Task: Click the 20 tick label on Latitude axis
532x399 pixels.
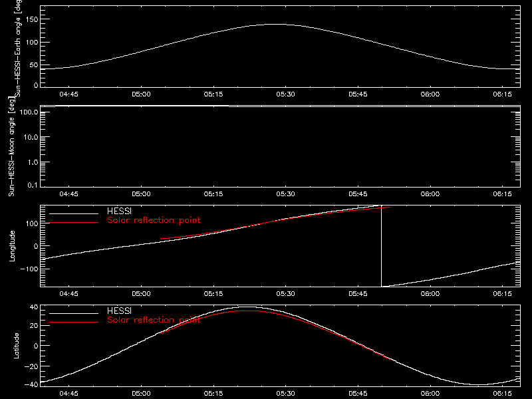Action: 34,325
